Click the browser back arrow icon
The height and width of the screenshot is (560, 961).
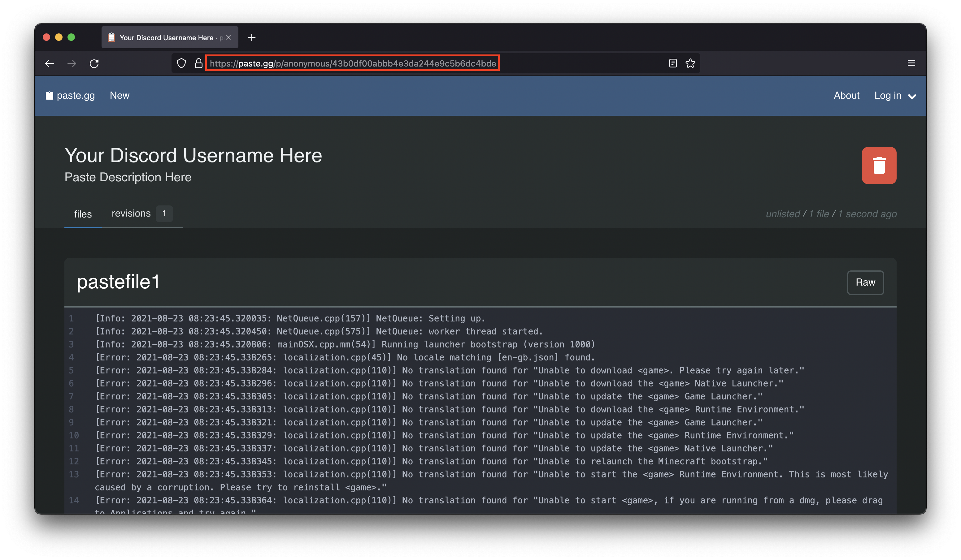[x=49, y=63]
